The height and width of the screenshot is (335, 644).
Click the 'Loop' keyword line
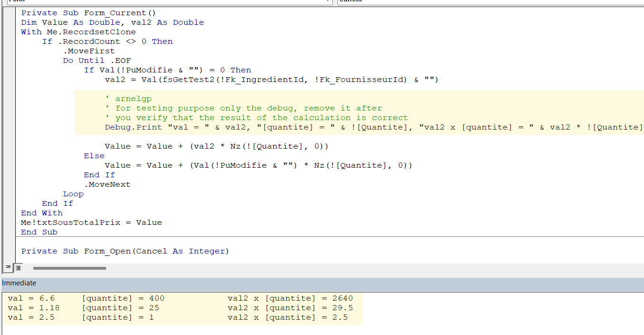click(73, 194)
